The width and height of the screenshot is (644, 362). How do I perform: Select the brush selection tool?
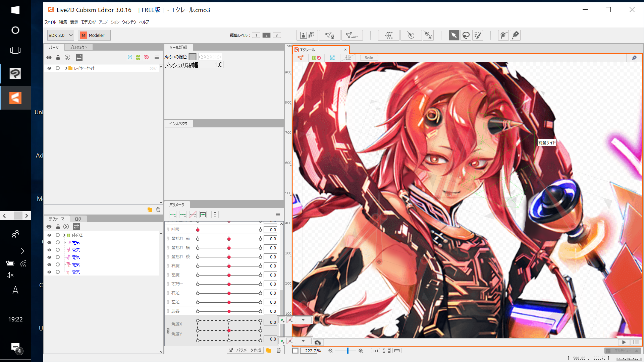click(x=478, y=35)
